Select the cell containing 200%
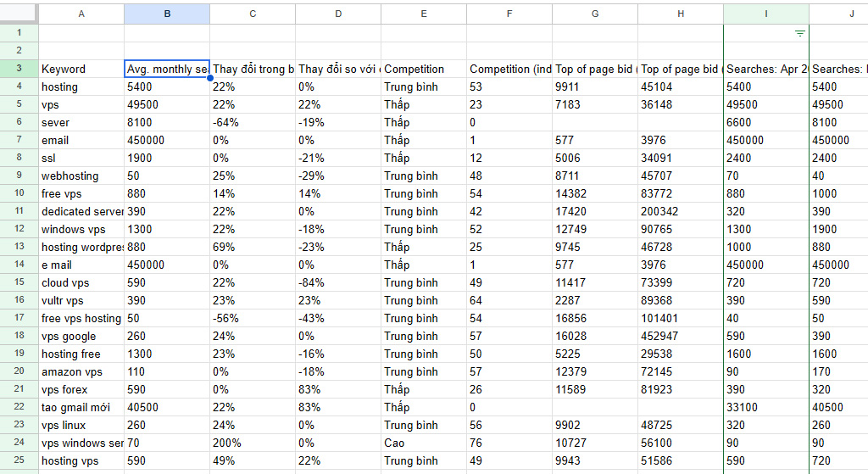This screenshot has height=474, width=868. (x=253, y=443)
